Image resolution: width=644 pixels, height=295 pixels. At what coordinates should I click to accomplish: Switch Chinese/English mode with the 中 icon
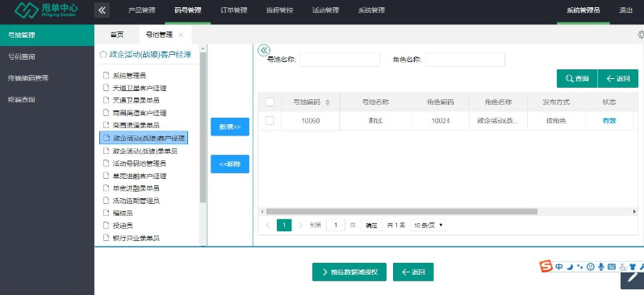[559, 267]
